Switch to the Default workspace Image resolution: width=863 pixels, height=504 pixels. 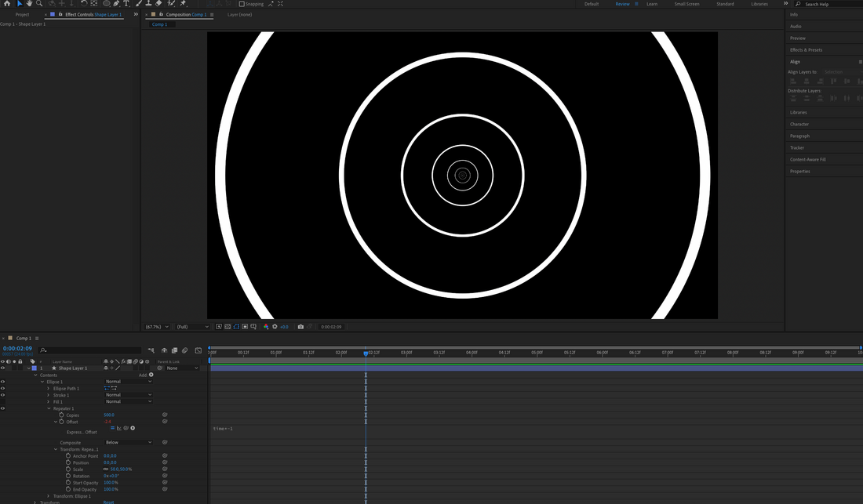click(592, 4)
